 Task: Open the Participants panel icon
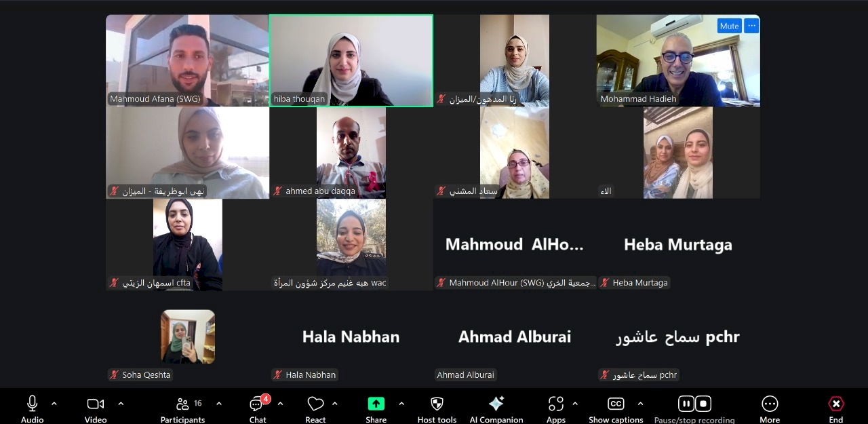(182, 404)
